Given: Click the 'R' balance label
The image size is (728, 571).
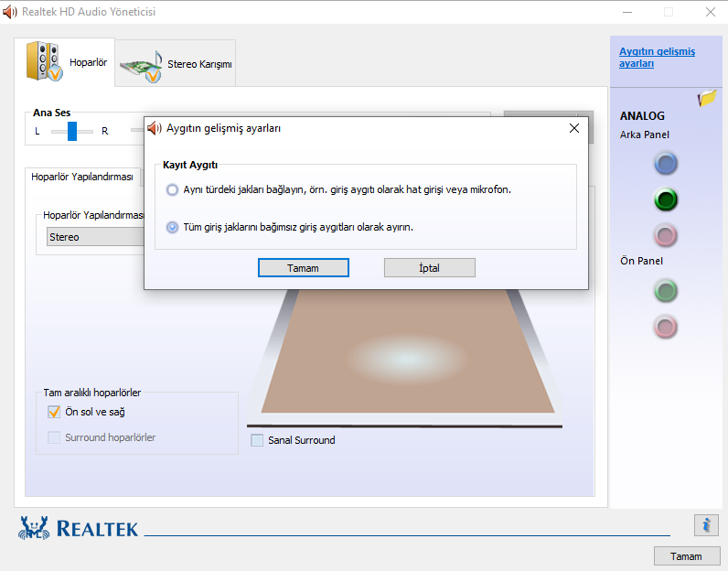Looking at the screenshot, I should click(105, 132).
